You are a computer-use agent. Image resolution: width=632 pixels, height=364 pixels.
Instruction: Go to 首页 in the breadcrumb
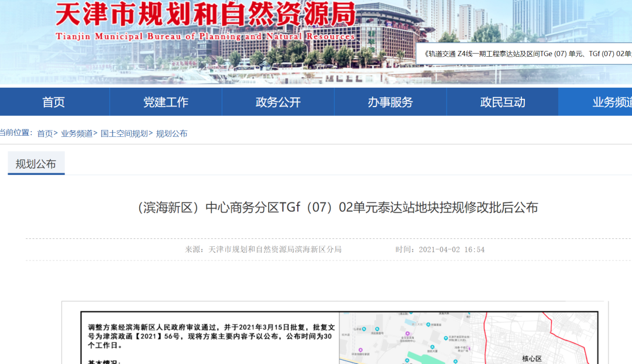[x=44, y=133]
